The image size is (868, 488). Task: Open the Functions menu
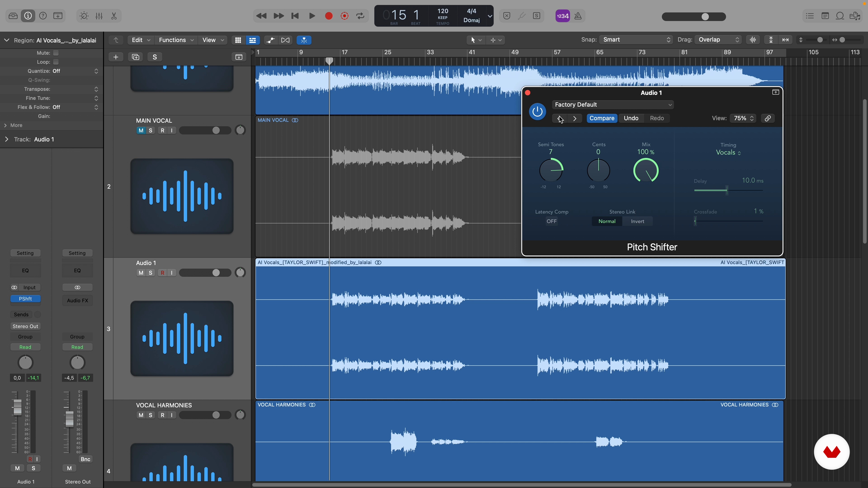pyautogui.click(x=176, y=40)
